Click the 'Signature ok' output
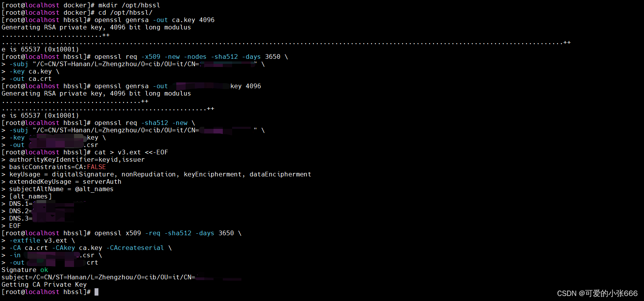The width and height of the screenshot is (644, 301). [25, 270]
